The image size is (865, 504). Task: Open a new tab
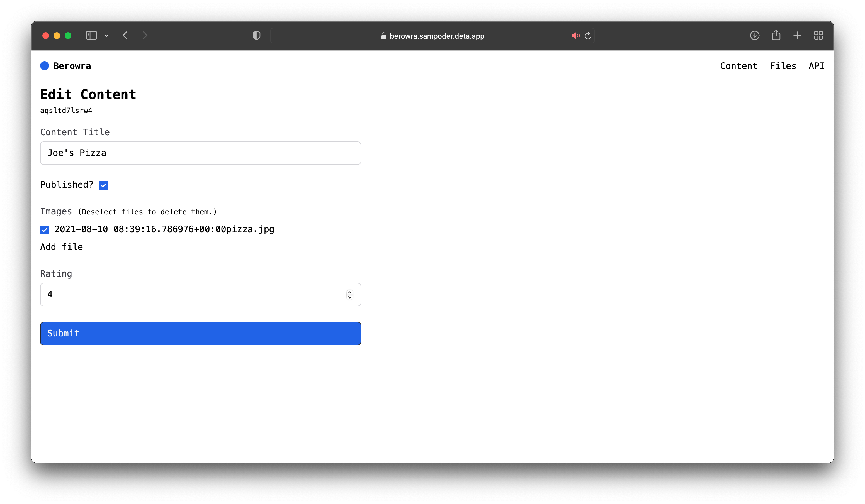[x=797, y=35]
